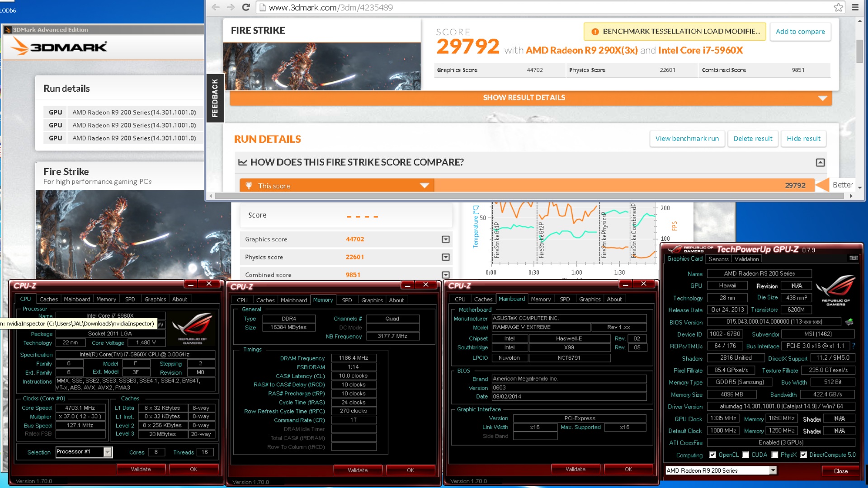Go back in the browser

pos(216,7)
